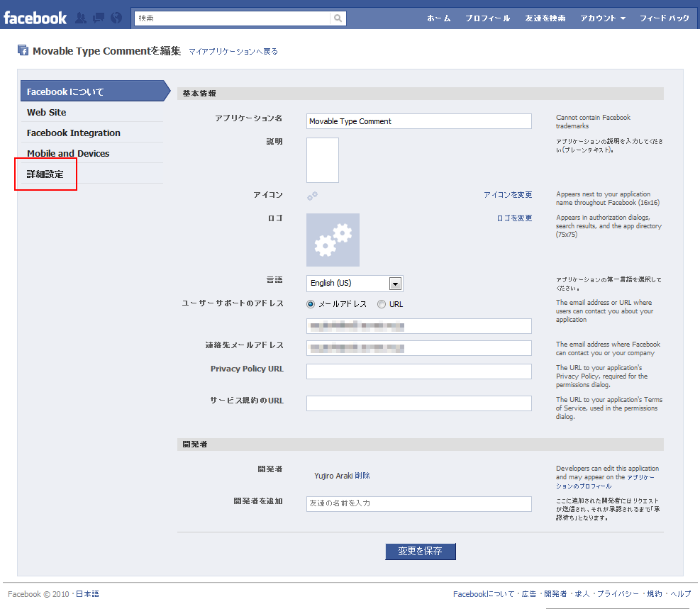Click the ロゴを変更 link
The height and width of the screenshot is (609, 700).
(x=514, y=218)
